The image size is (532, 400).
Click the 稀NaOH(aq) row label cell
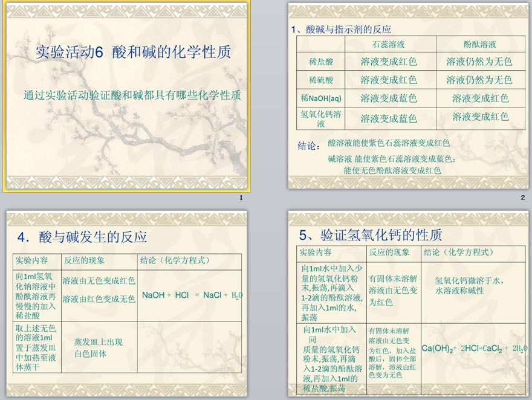[321, 98]
